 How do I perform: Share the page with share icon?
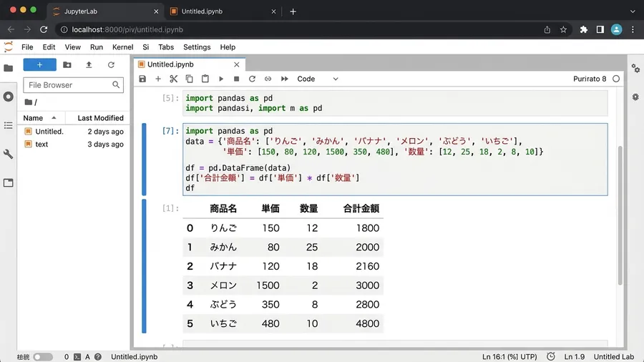click(547, 29)
